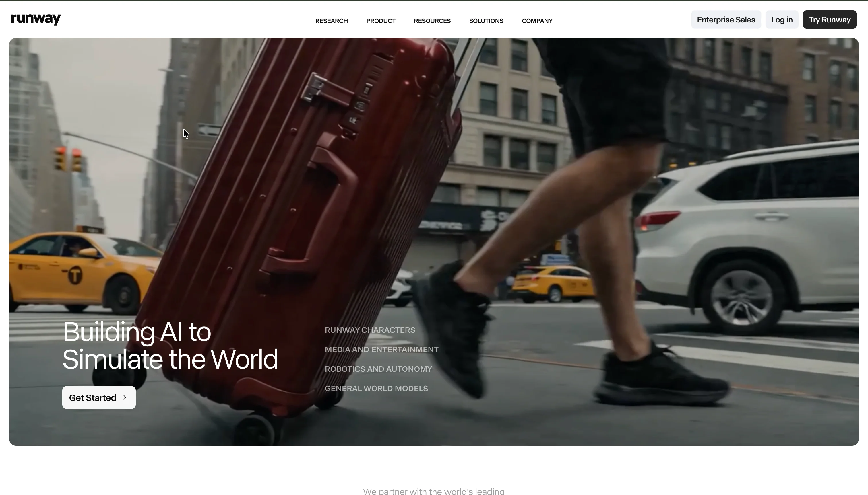Open the Company menu
This screenshot has width=868, height=495.
(536, 21)
